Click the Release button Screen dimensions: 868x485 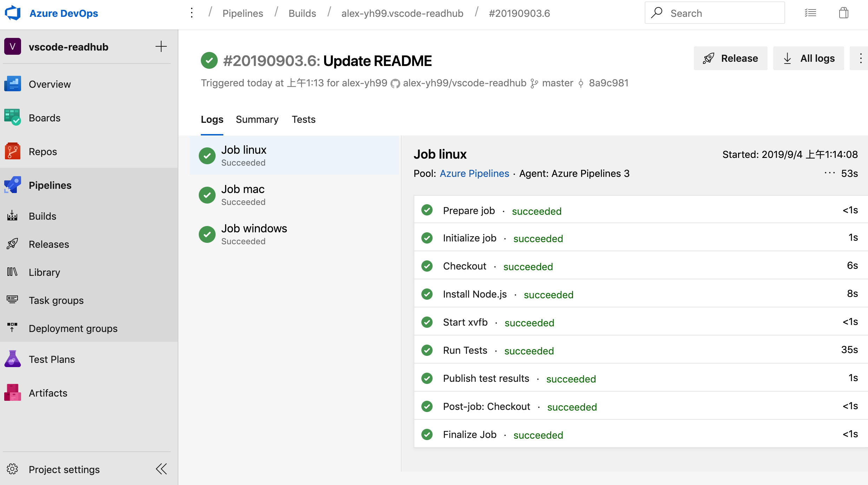click(x=730, y=58)
